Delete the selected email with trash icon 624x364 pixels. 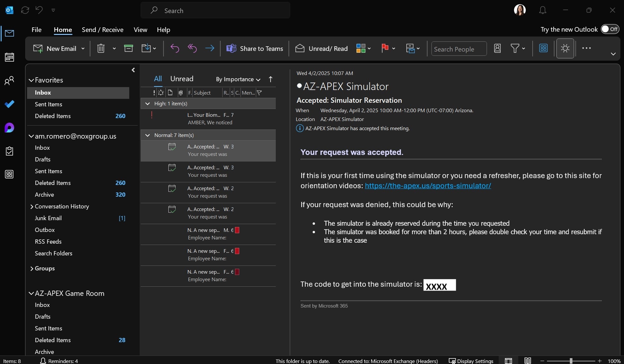(x=101, y=48)
